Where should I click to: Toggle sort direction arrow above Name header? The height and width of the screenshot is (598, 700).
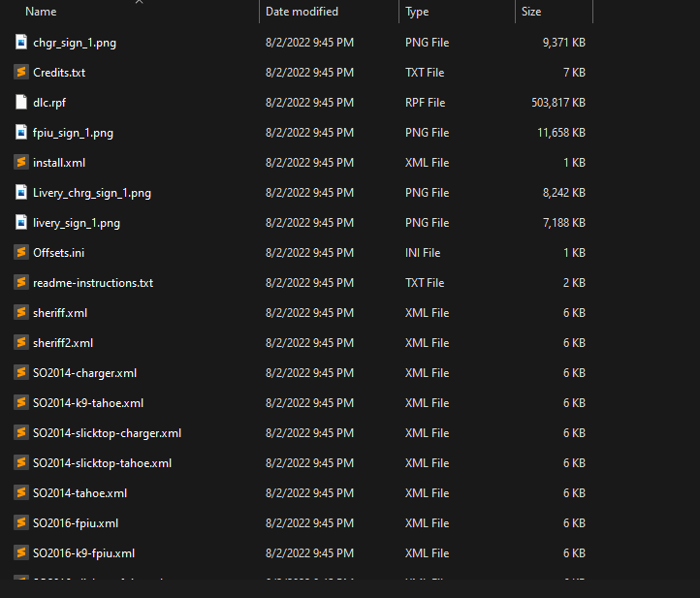click(x=138, y=2)
